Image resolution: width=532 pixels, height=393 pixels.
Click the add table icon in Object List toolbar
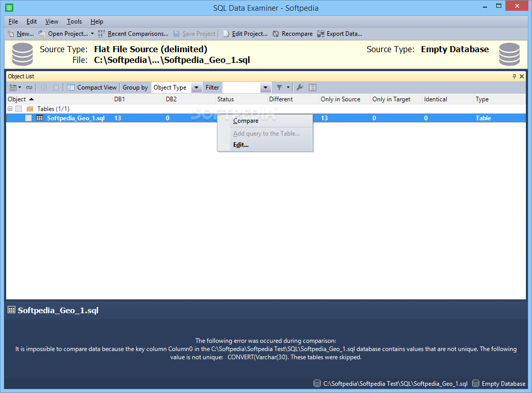point(13,88)
